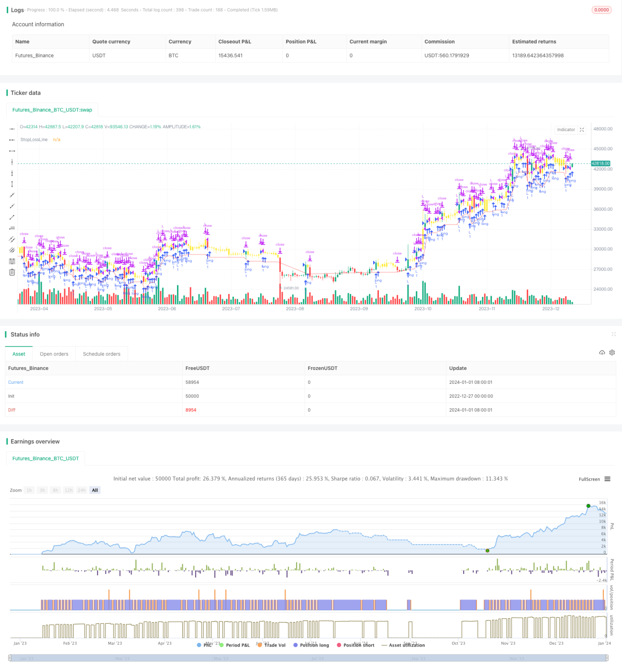This screenshot has height=672, width=622.
Task: Delete all drawings with the trash icon
Action: pos(12,272)
